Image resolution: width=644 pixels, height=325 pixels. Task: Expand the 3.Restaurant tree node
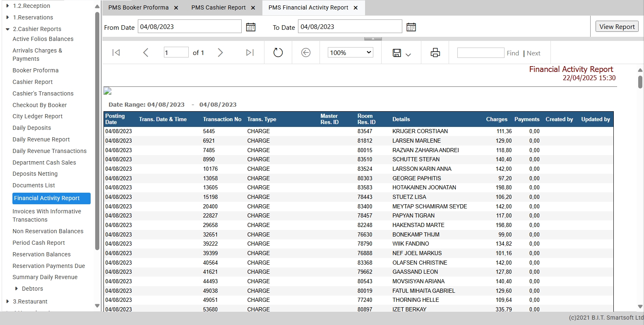click(8, 301)
